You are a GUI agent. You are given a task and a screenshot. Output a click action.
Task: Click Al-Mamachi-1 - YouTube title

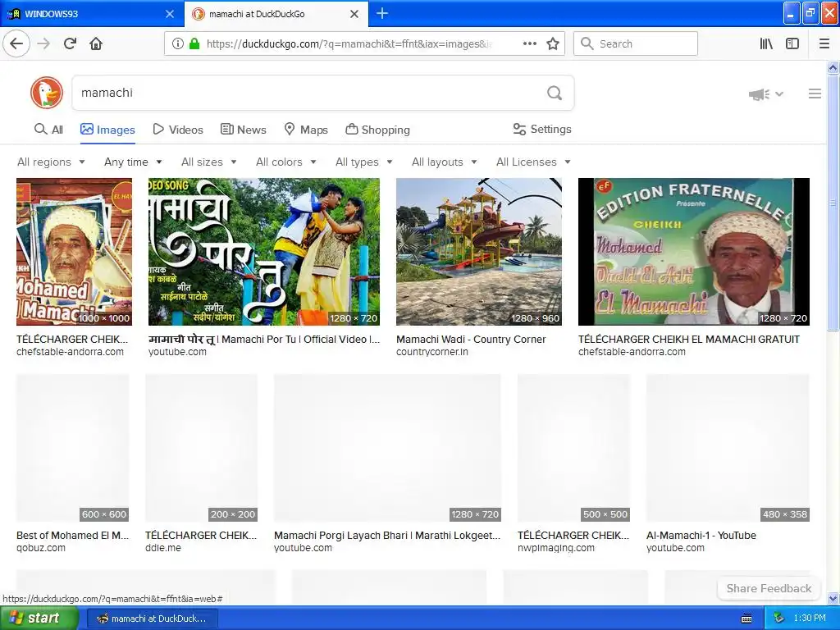(x=701, y=535)
